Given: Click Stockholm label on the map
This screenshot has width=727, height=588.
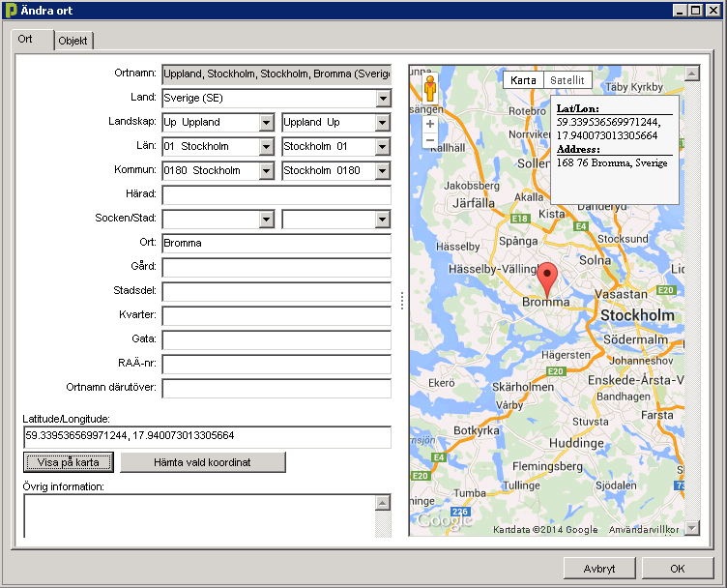Looking at the screenshot, I should click(637, 315).
